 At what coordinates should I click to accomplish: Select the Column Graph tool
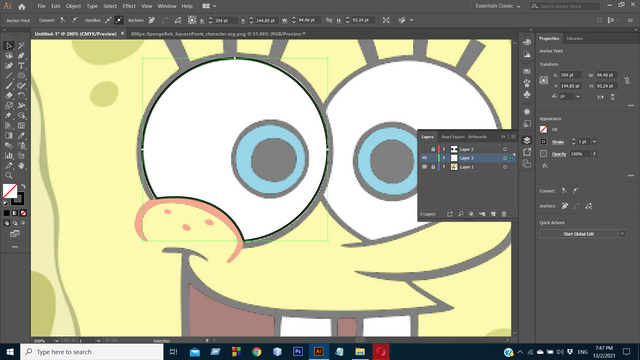[9, 156]
